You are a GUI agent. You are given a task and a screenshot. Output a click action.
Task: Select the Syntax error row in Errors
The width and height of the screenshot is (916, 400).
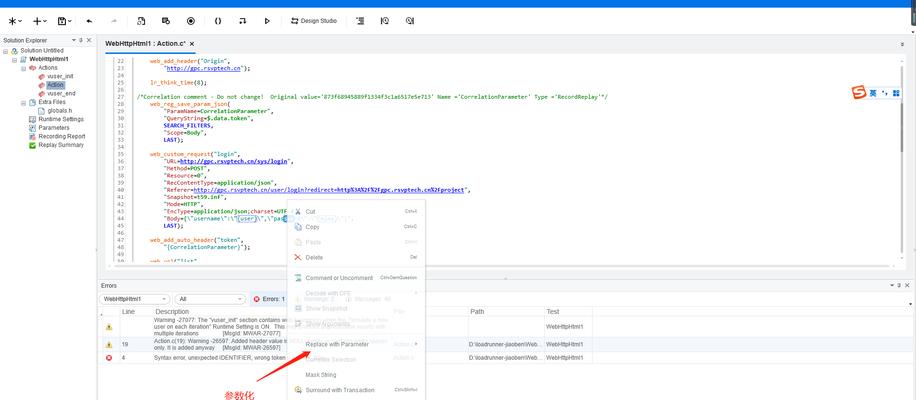point(345,357)
